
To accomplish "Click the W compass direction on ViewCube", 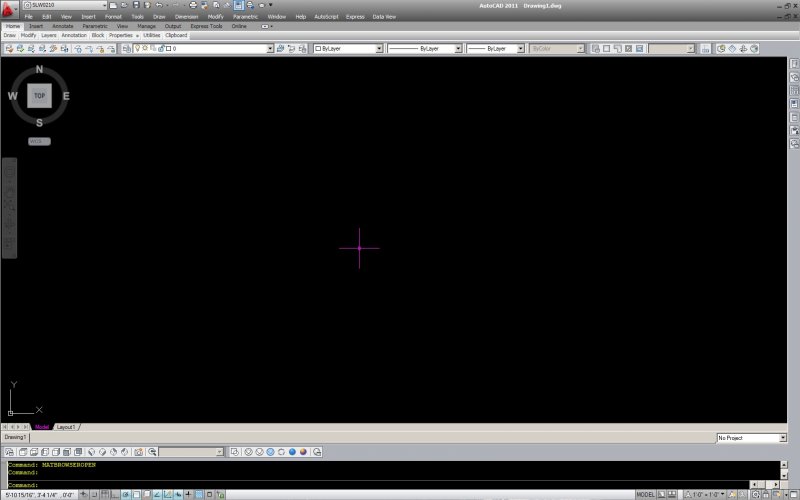I will point(12,96).
